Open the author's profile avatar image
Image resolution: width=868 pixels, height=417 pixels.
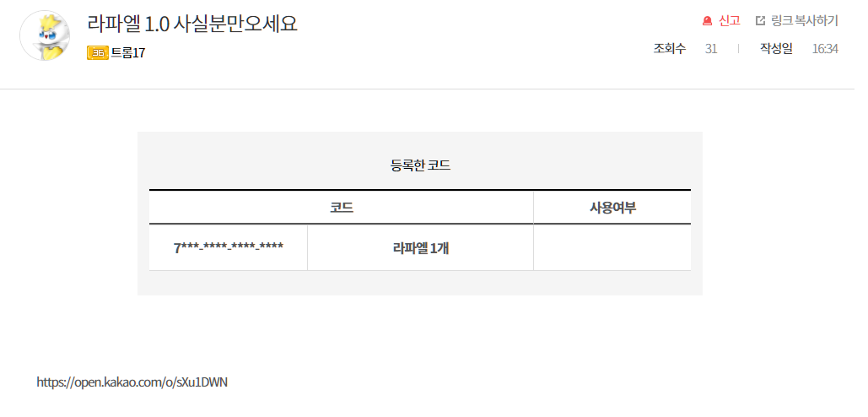click(x=46, y=35)
